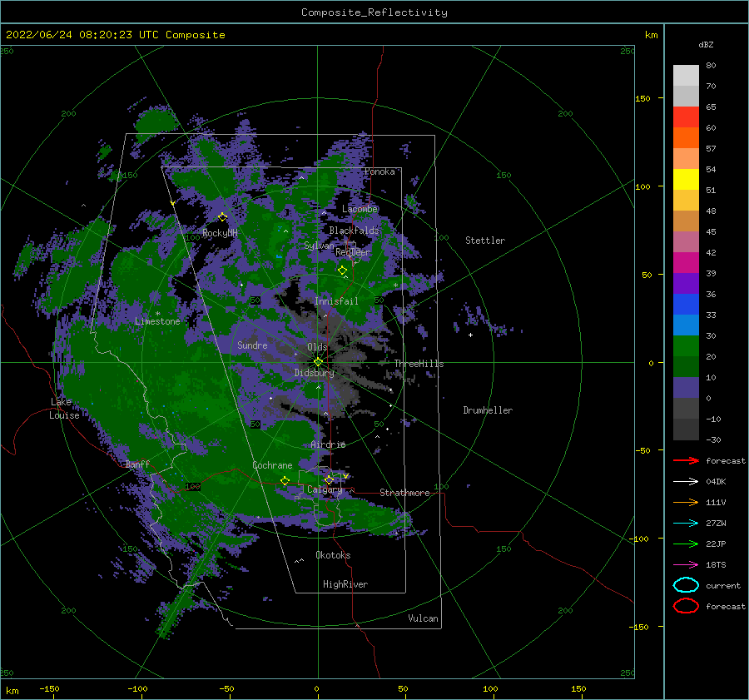The image size is (749, 700).
Task: Click the Vulcan label
Action: (x=424, y=618)
